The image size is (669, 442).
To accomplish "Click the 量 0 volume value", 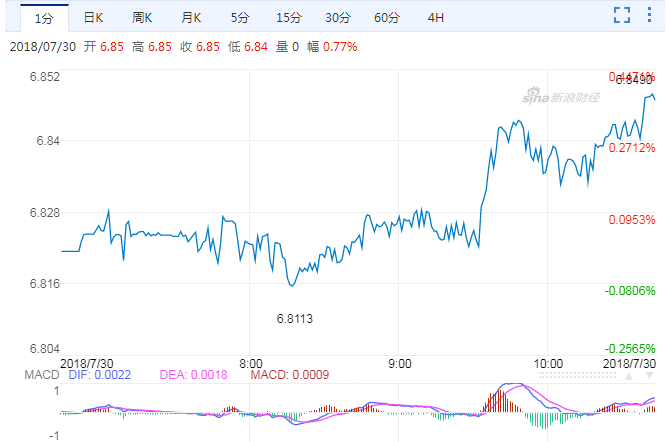I will (287, 47).
